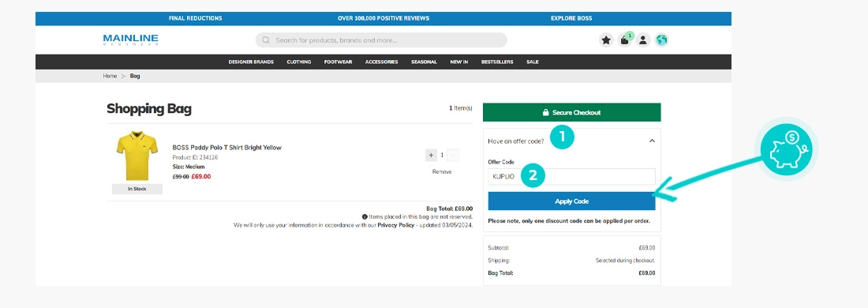
Task: Open the Accessories menu
Action: tap(381, 62)
